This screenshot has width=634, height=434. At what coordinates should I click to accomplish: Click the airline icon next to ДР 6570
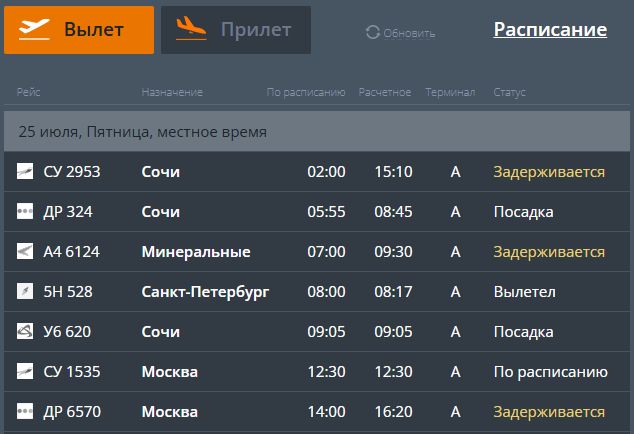[25, 412]
